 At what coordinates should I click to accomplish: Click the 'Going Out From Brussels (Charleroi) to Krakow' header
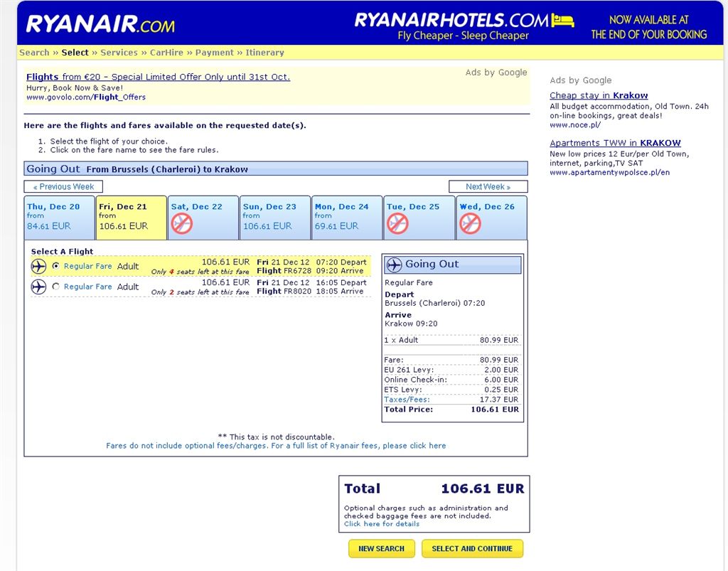[x=276, y=169]
